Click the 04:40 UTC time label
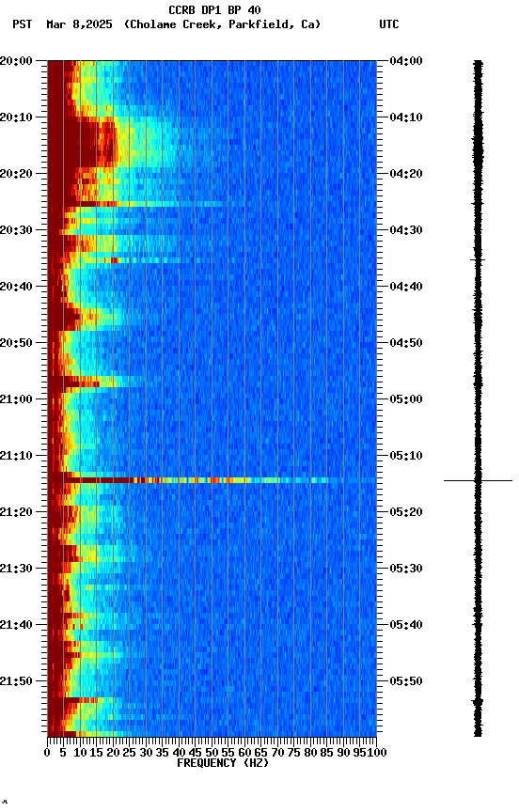This screenshot has width=519, height=812. (x=406, y=287)
